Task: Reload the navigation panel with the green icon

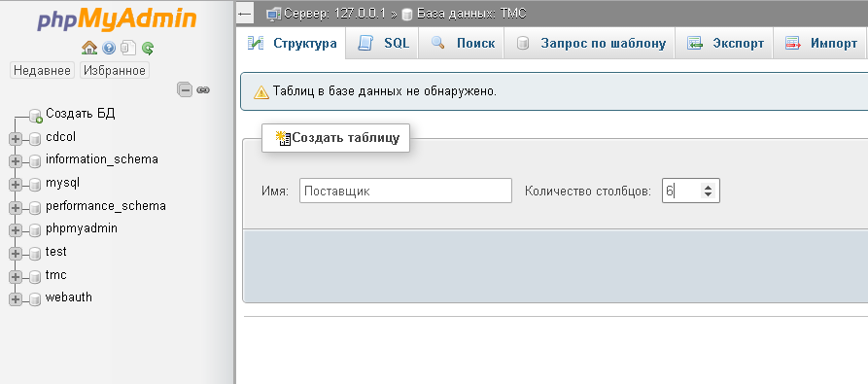Action: pyautogui.click(x=147, y=49)
